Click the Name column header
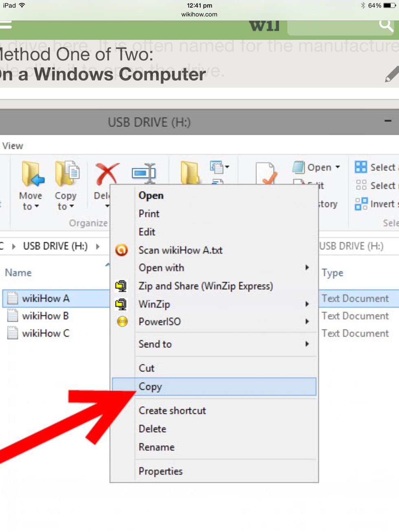Screen dimensions: 399x532 [18, 273]
